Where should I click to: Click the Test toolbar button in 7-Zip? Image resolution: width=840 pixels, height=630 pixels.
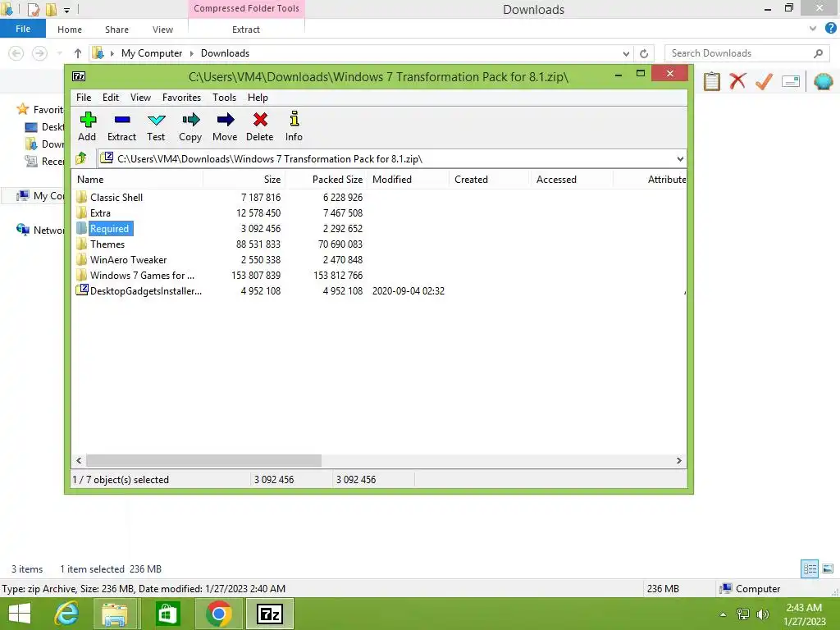[x=156, y=126]
